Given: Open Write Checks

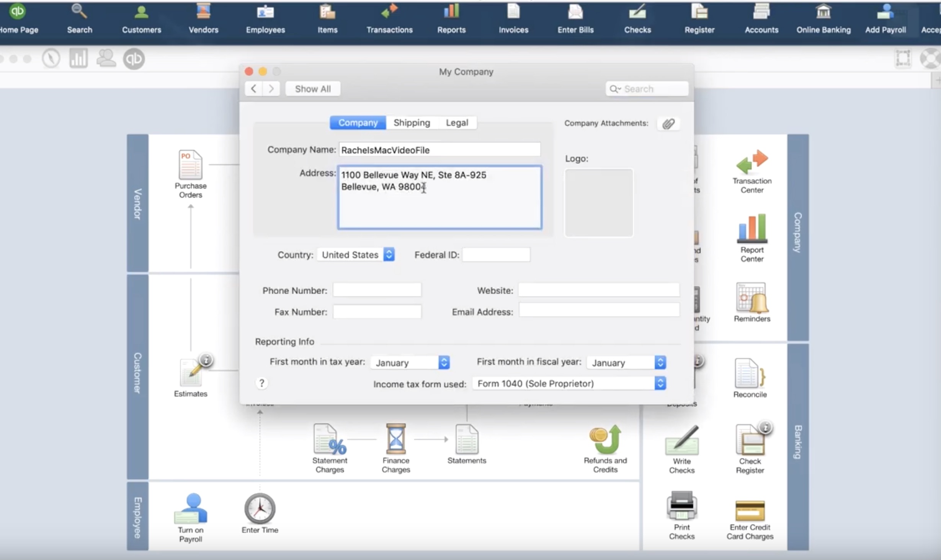Looking at the screenshot, I should click(x=682, y=449).
